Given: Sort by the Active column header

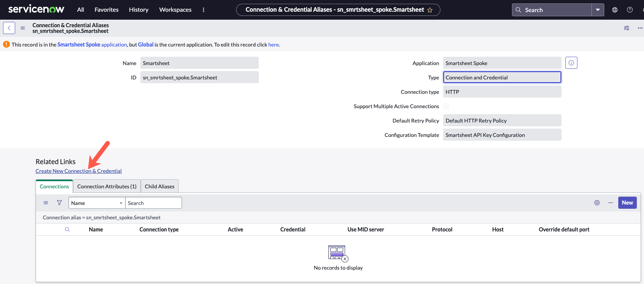Looking at the screenshot, I should (x=235, y=230).
